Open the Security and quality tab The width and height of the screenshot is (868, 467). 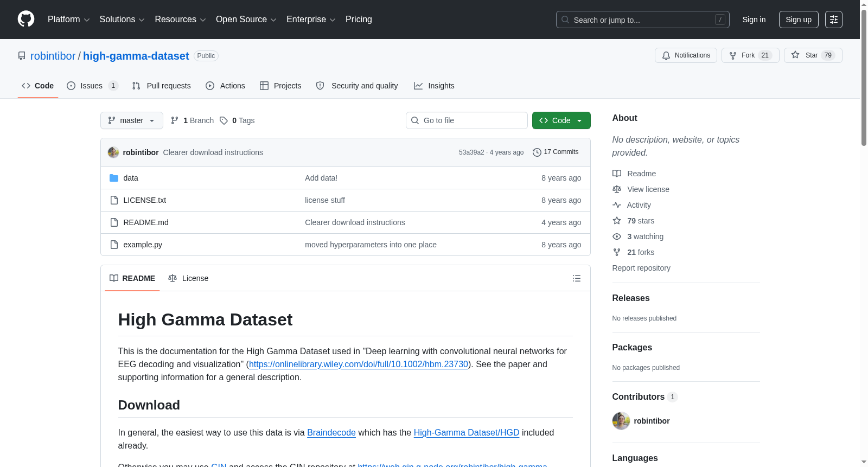click(x=357, y=86)
